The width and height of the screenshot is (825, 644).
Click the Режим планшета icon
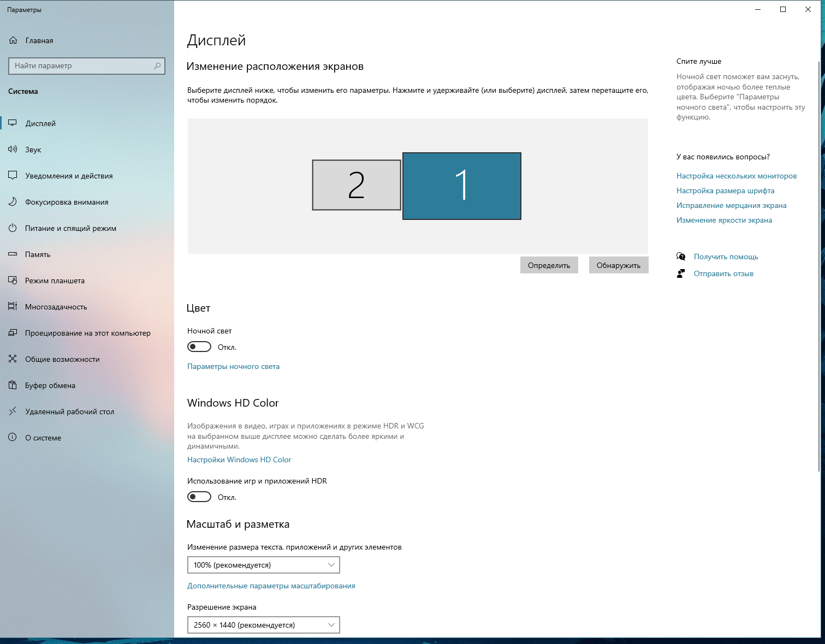[13, 281]
